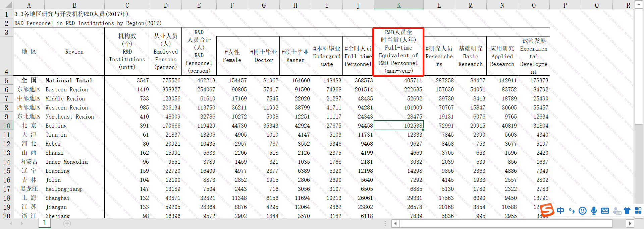Toggle Chinese/English input mode in IME bar
The width and height of the screenshot is (644, 229).
[x=560, y=211]
